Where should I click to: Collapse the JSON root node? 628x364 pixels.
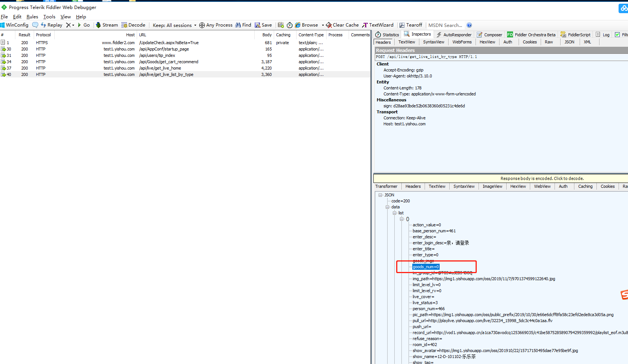(380, 195)
